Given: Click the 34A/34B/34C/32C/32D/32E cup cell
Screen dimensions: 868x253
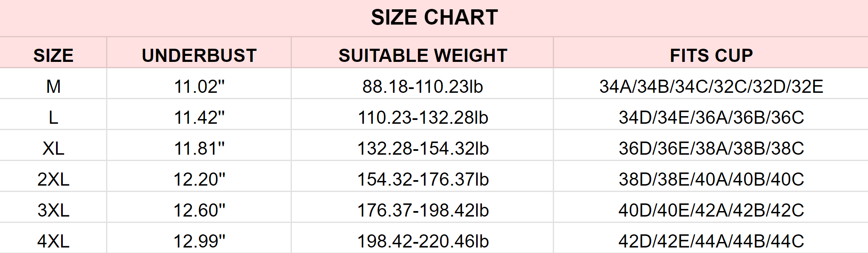Looking at the screenshot, I should click(711, 86).
